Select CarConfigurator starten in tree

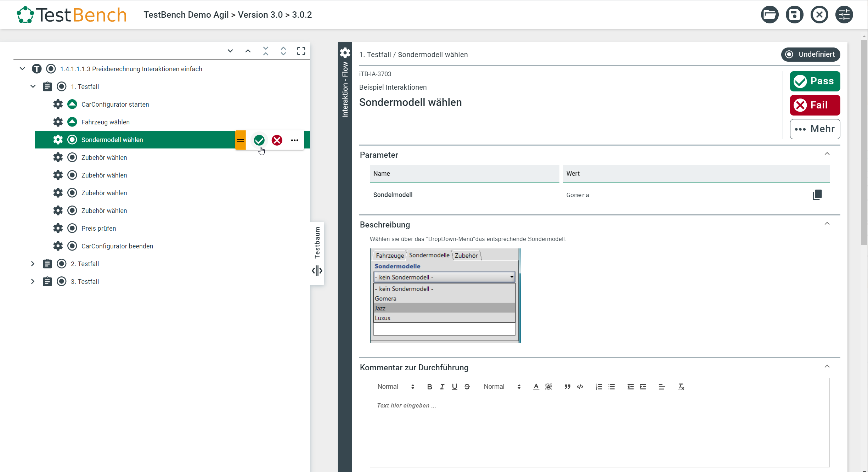click(x=115, y=105)
